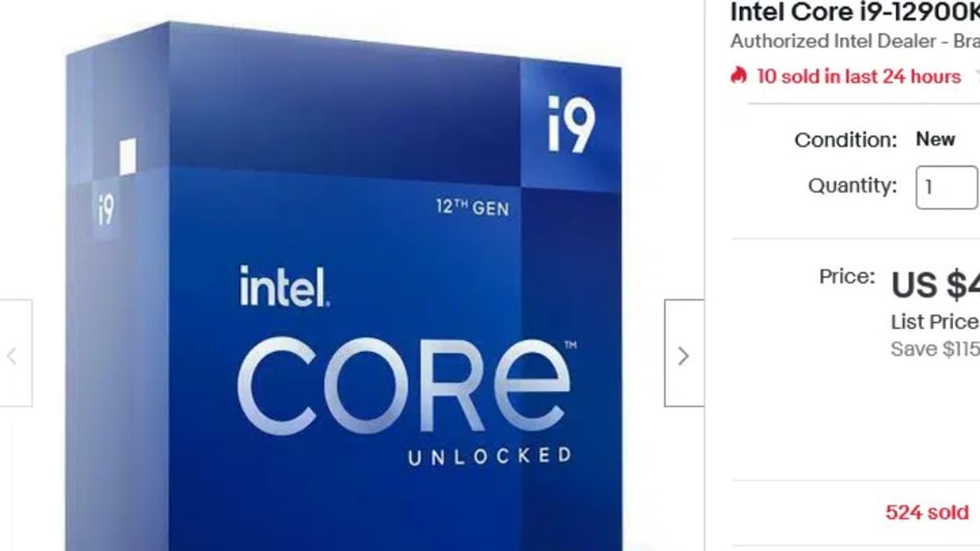This screenshot has height=551, width=980.
Task: Click the Save $115 discount text
Action: coord(935,348)
